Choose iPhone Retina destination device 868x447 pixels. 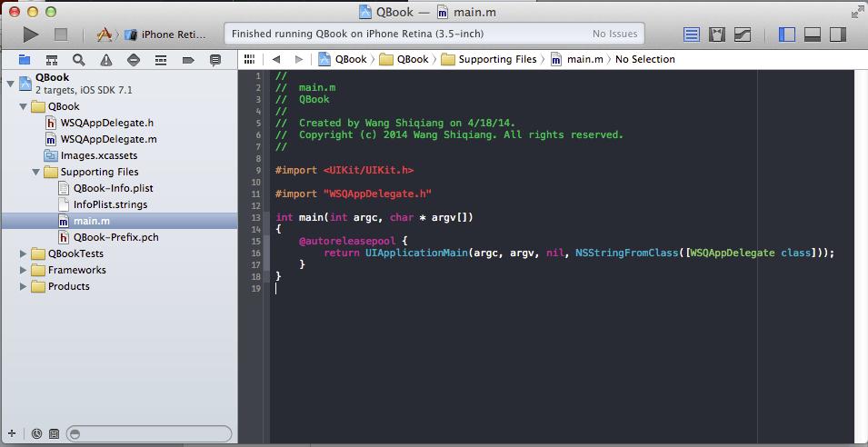[x=165, y=35]
